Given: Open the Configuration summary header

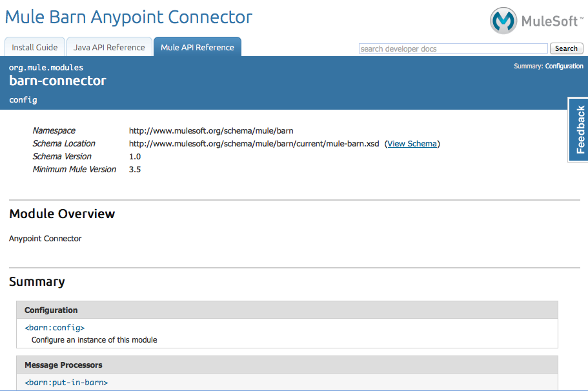Looking at the screenshot, I should tap(53, 310).
